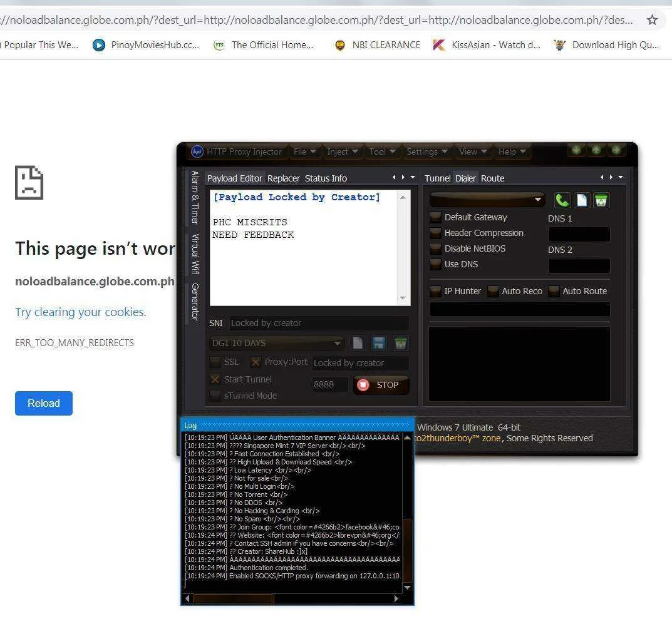Image resolution: width=672 pixels, height=634 pixels.
Task: Open the Tool menu dropdown
Action: tap(382, 151)
